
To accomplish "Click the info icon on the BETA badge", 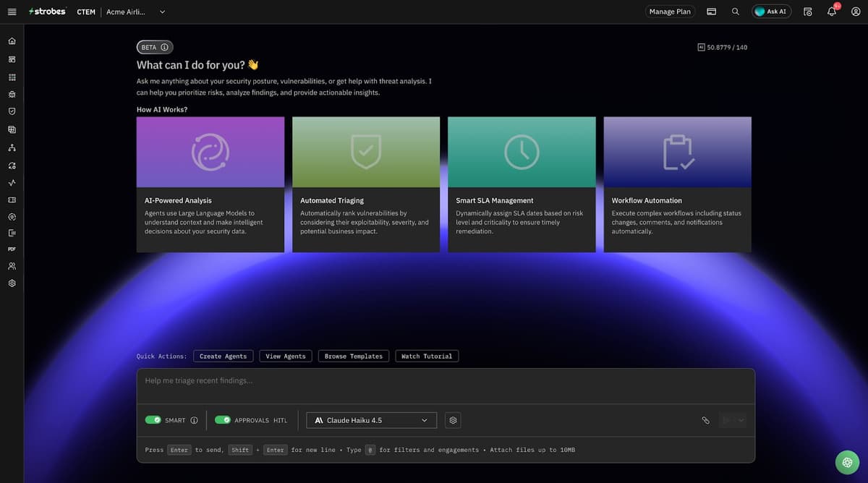I will pos(164,47).
